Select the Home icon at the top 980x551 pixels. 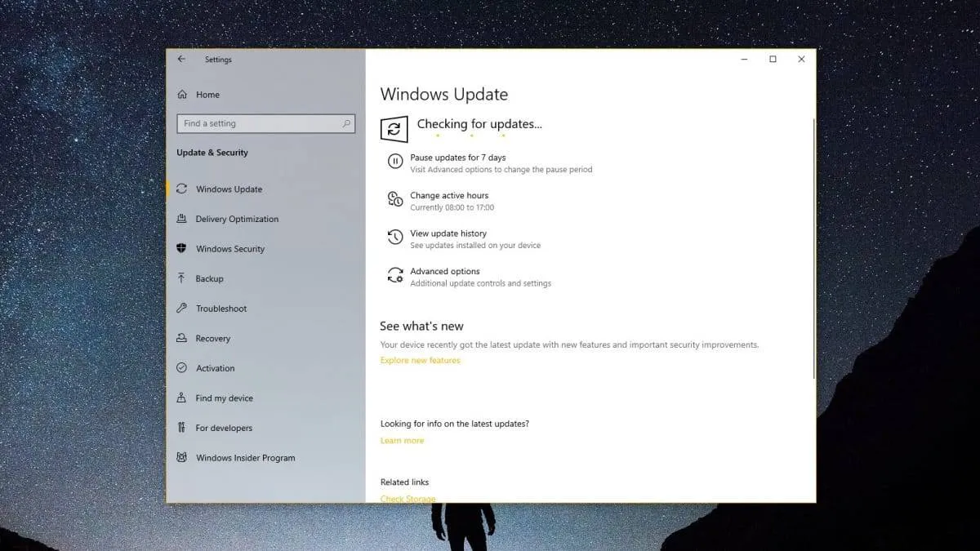click(x=183, y=95)
